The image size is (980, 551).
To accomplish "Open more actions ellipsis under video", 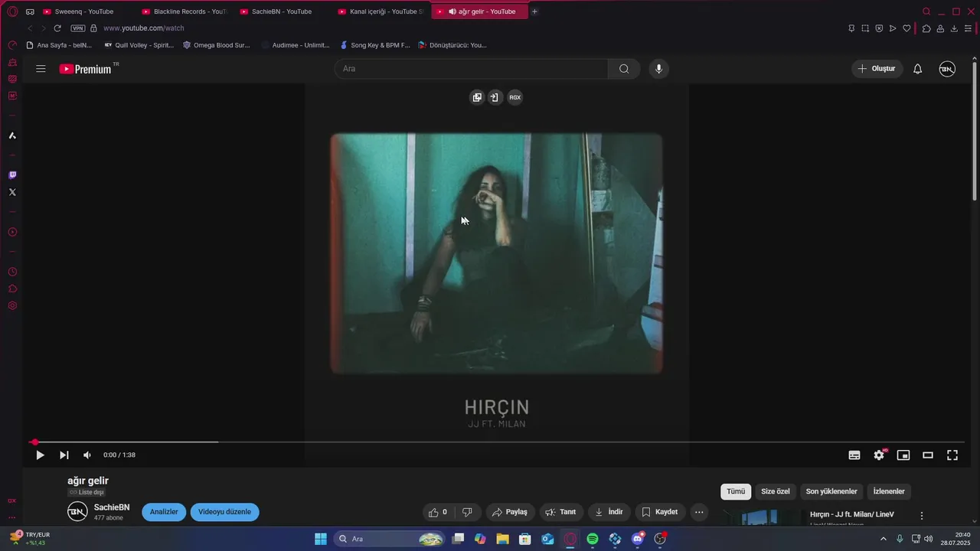I will (699, 512).
